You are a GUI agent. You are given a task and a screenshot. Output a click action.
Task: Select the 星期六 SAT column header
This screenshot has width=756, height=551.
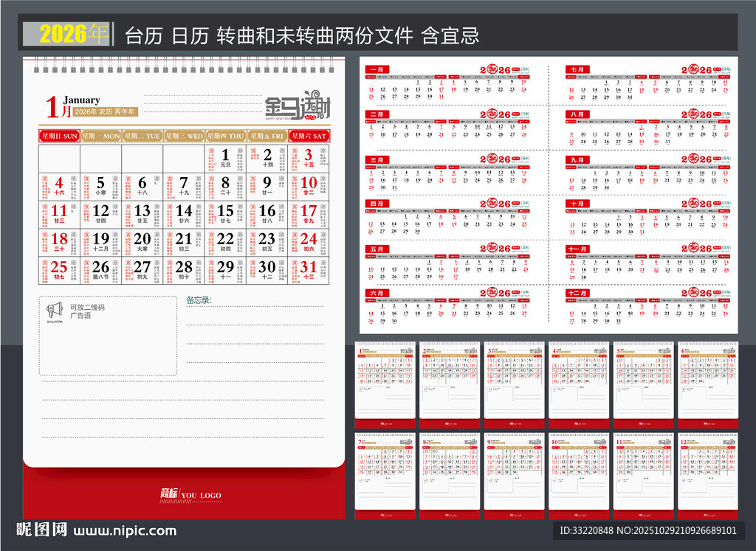[x=309, y=136]
